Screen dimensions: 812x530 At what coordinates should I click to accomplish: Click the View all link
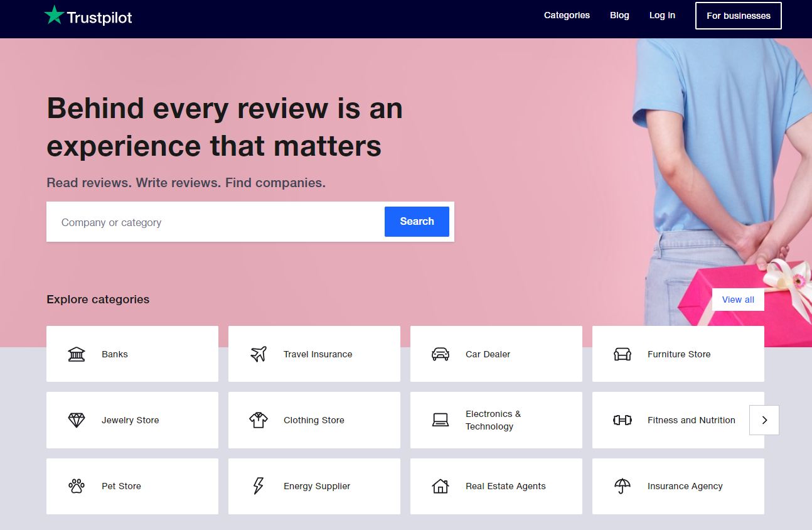point(738,300)
